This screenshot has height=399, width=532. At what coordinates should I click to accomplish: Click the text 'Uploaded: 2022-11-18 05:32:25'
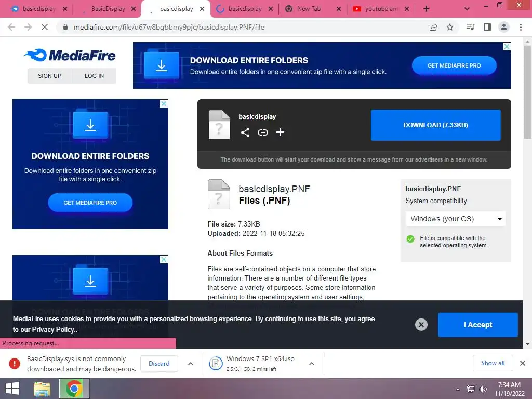[256, 233]
